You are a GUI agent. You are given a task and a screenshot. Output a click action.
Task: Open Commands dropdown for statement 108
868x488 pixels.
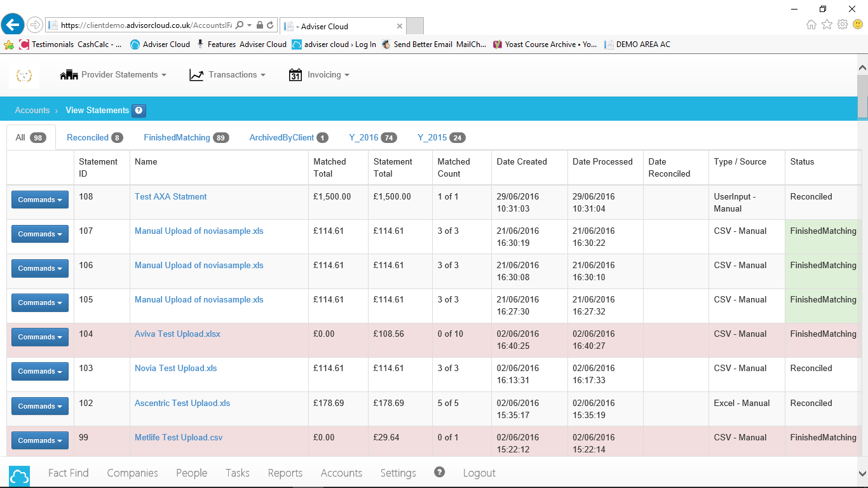[x=39, y=200]
